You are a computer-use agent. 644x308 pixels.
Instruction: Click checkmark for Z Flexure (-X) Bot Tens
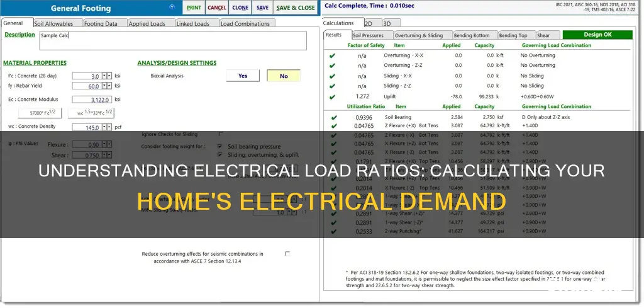click(334, 135)
